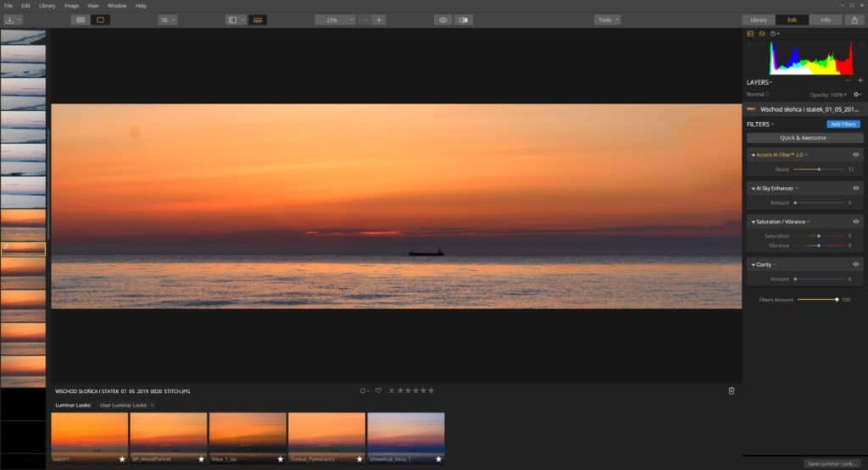Open the File menu
The height and width of the screenshot is (470, 868).
8,6
